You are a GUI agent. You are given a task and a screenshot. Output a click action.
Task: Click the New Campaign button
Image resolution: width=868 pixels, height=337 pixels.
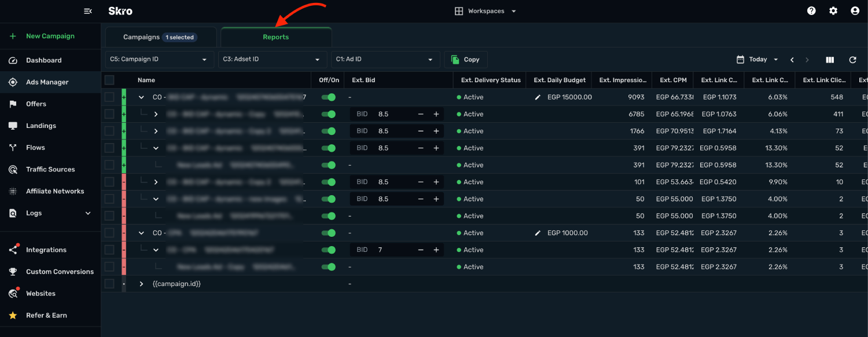click(50, 36)
